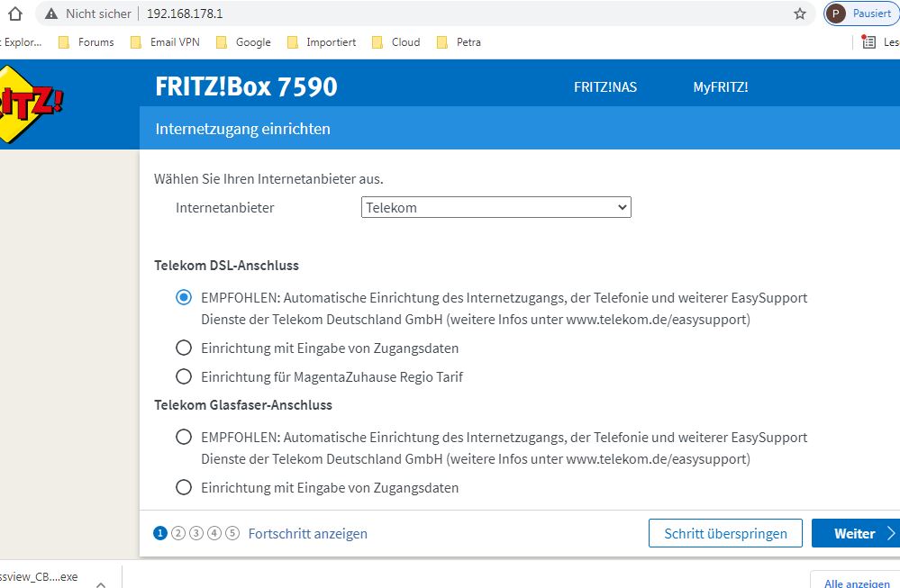This screenshot has width=900, height=588.
Task: Select DSL 'Einrichtung mit Eingabe von Zugangsdaten'
Action: [184, 348]
